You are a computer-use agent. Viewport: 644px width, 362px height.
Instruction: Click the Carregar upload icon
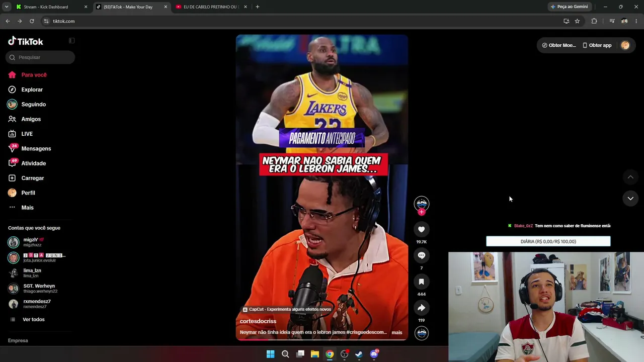pyautogui.click(x=12, y=178)
